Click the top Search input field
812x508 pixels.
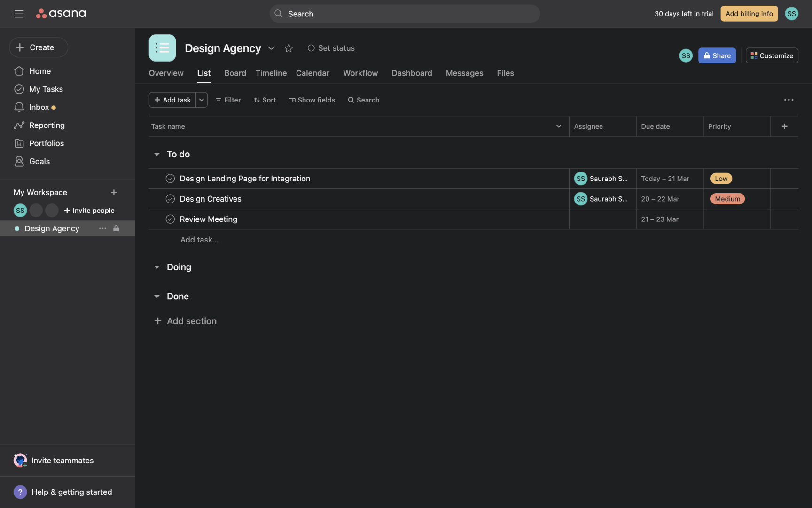click(405, 14)
